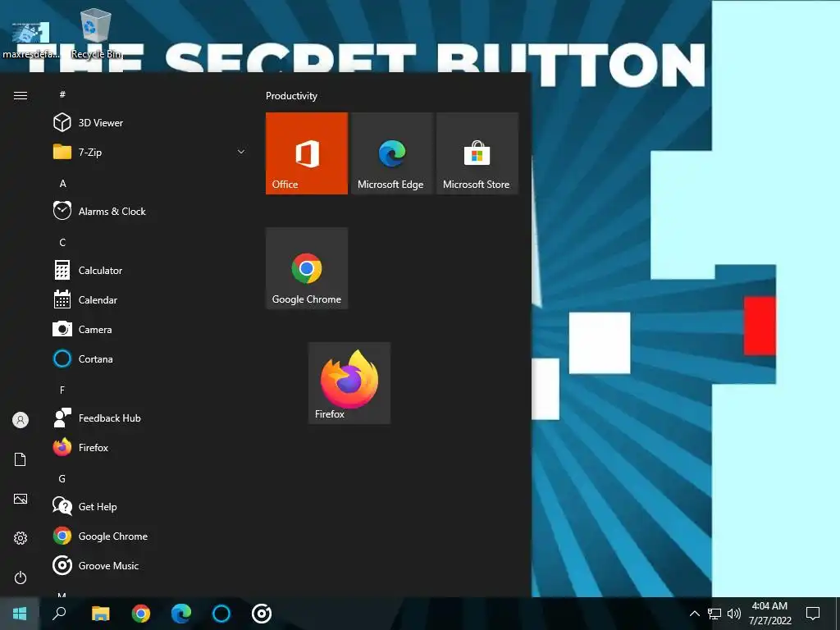Launch the Google Chrome tile
840x630 pixels.
(307, 268)
